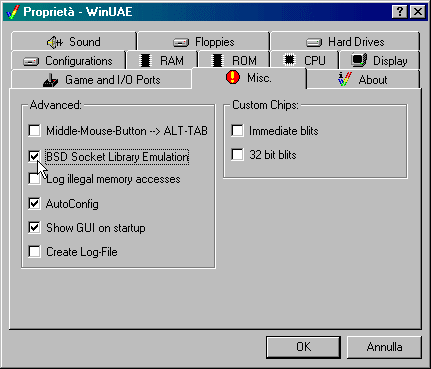Enable Create Log-File checkbox
The height and width of the screenshot is (369, 431).
[34, 252]
